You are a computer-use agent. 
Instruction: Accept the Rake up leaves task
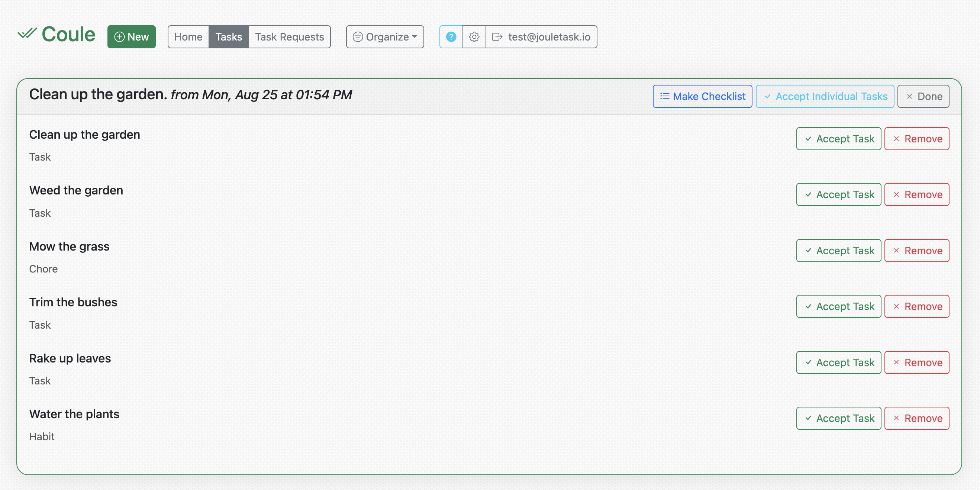coord(838,362)
